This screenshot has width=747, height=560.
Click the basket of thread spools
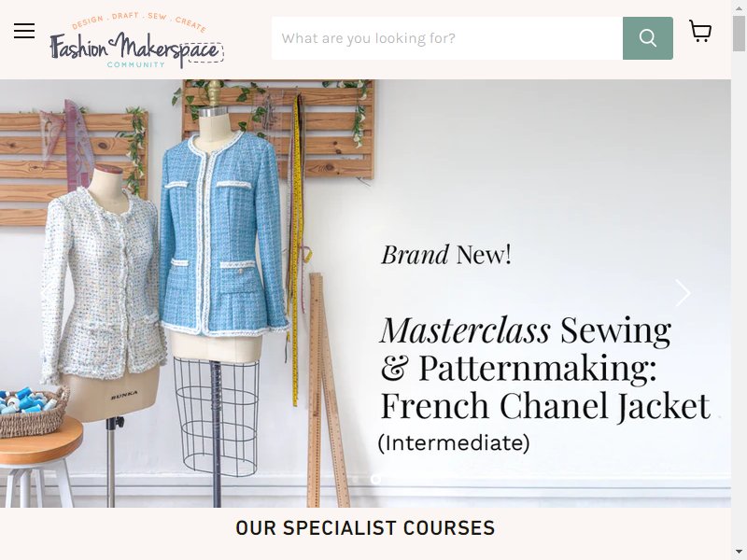33,411
